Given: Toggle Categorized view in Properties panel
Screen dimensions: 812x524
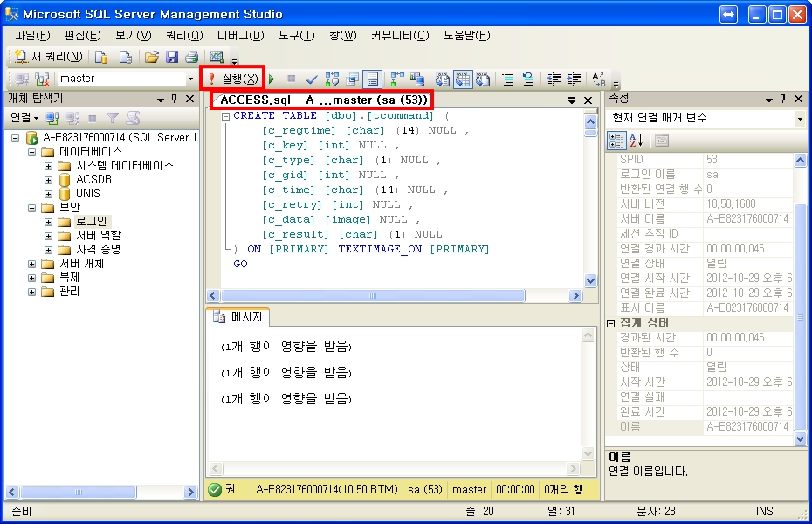Looking at the screenshot, I should point(616,141).
